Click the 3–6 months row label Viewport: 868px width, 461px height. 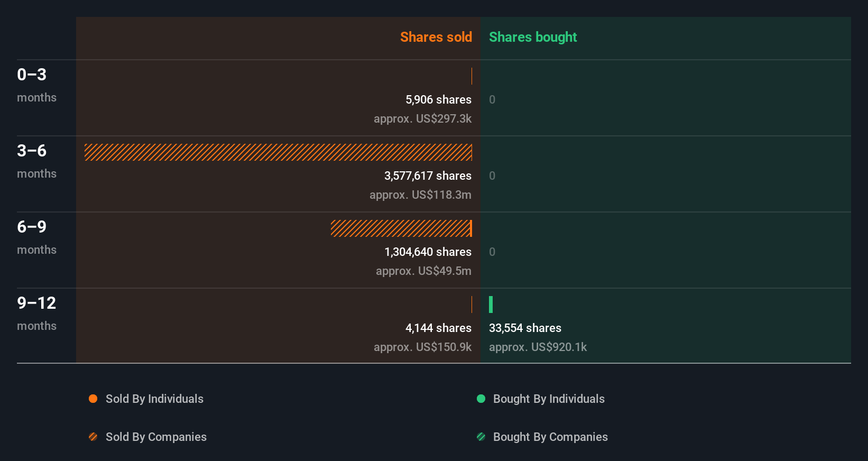[36, 161]
